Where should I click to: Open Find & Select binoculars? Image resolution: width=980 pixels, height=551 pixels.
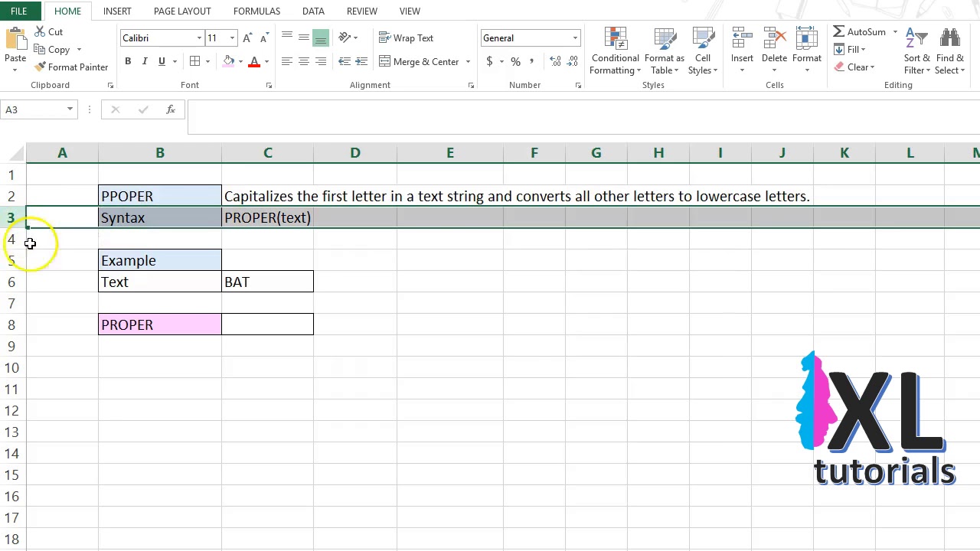949,51
